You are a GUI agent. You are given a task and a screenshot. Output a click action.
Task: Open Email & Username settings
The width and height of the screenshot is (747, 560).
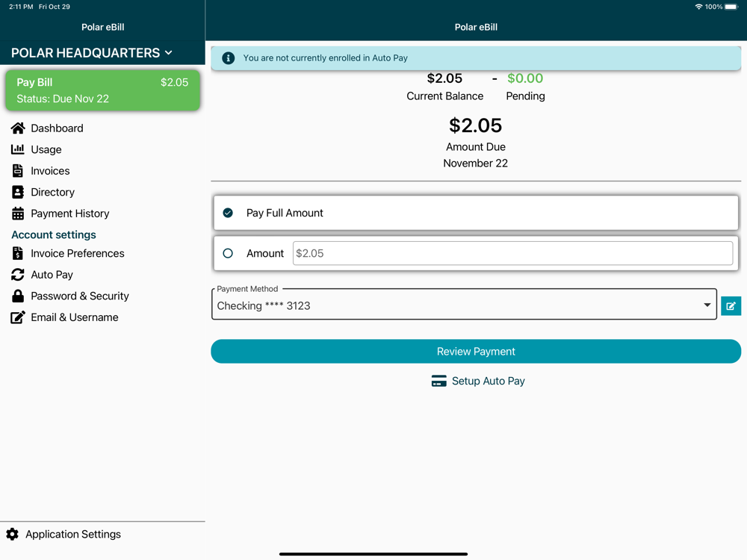coord(74,317)
